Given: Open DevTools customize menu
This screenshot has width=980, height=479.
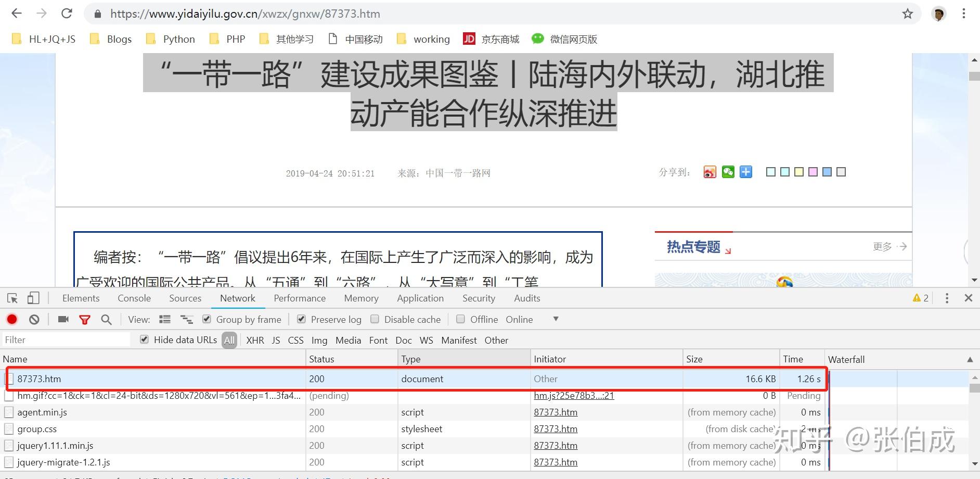Looking at the screenshot, I should pyautogui.click(x=947, y=298).
